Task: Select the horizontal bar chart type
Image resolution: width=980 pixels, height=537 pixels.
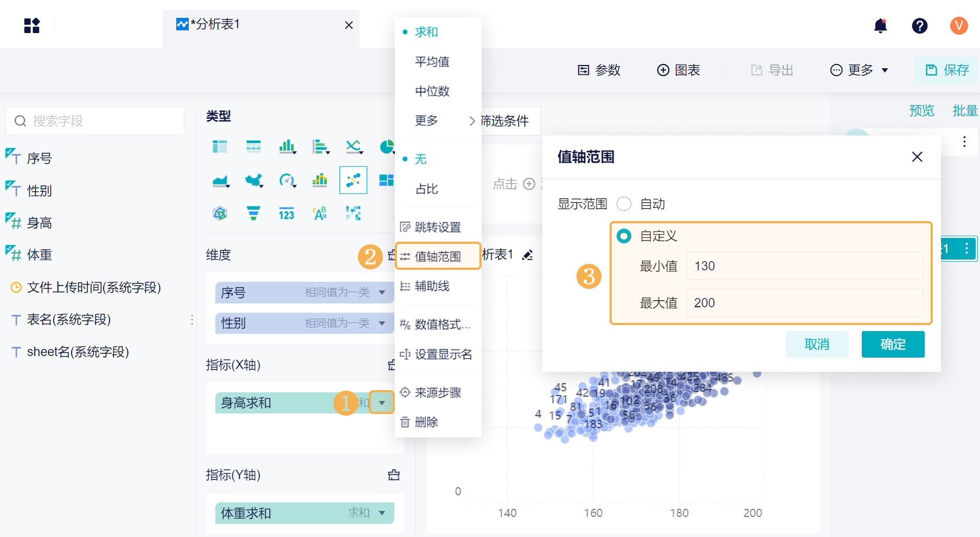Action: (321, 147)
